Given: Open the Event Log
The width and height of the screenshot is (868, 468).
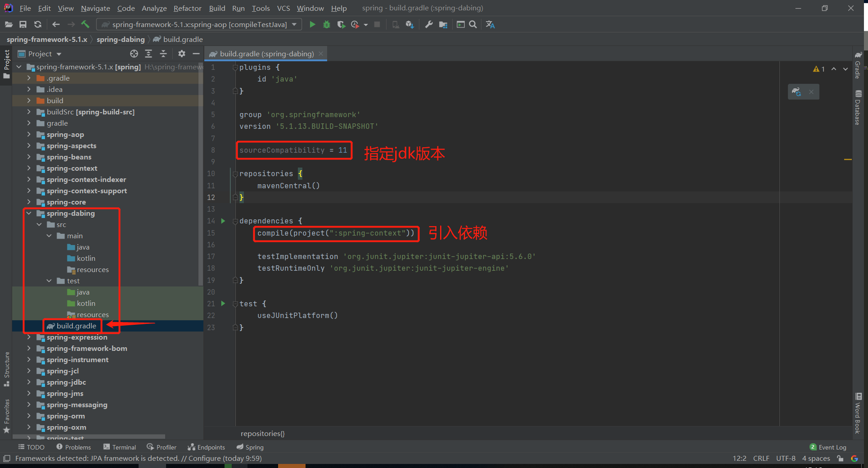Looking at the screenshot, I should pos(832,447).
